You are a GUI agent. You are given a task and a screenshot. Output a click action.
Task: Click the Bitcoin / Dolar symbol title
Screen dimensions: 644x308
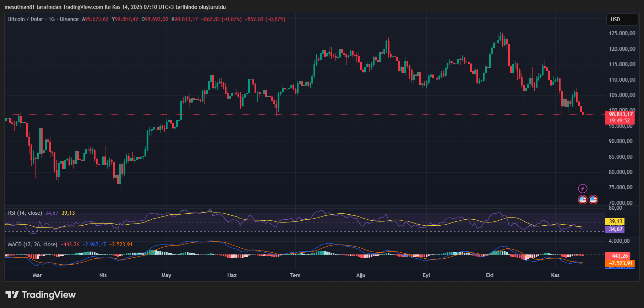pyautogui.click(x=26, y=19)
